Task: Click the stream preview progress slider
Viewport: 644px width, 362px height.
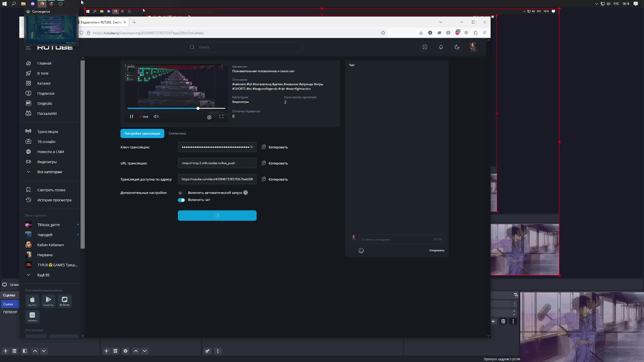Action: click(x=198, y=108)
